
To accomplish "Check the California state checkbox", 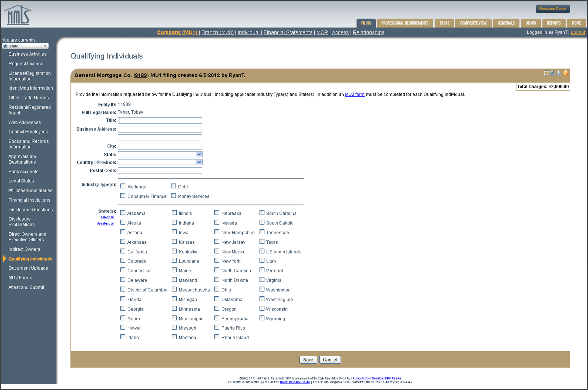I will pos(123,251).
